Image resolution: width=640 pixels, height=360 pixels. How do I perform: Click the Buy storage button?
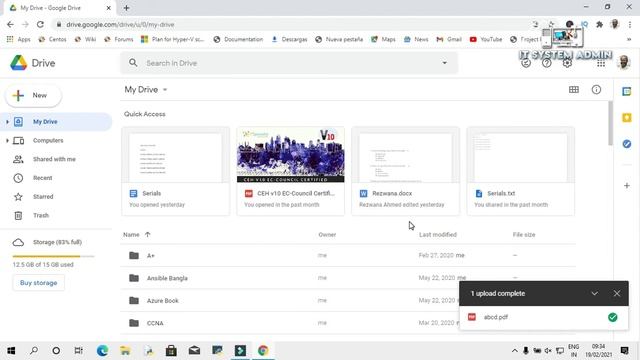point(38,282)
